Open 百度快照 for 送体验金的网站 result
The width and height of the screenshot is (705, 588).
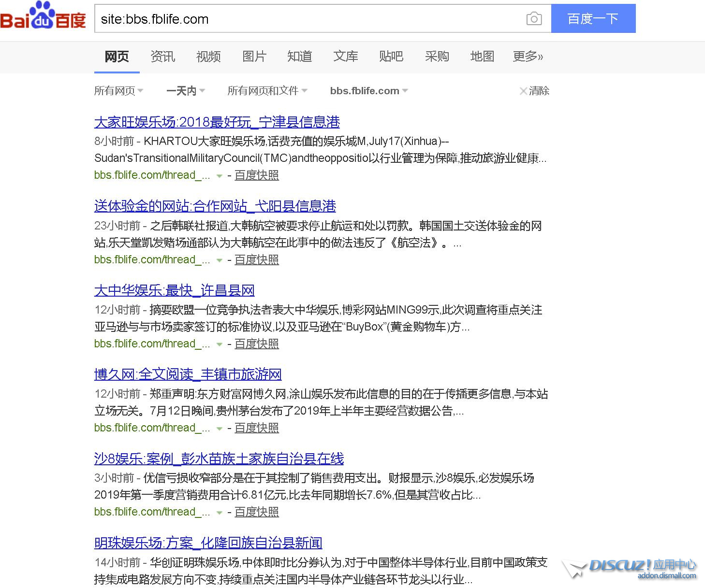[257, 259]
